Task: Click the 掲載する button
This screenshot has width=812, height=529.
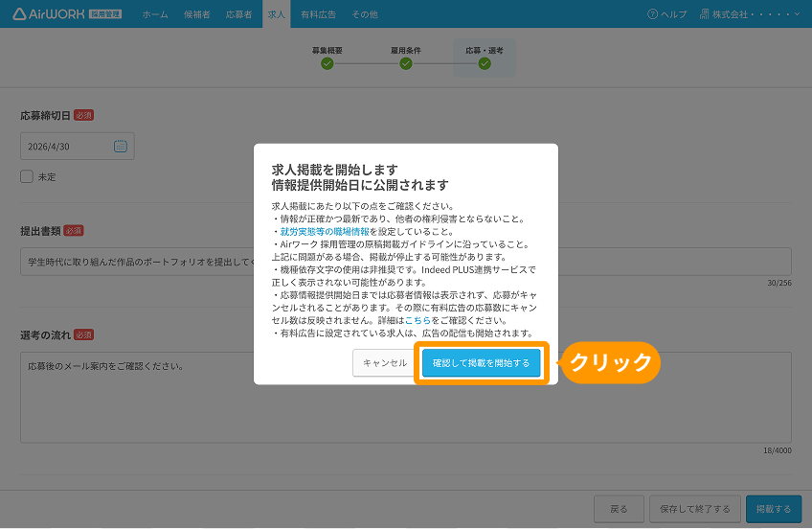Action: coord(774,509)
